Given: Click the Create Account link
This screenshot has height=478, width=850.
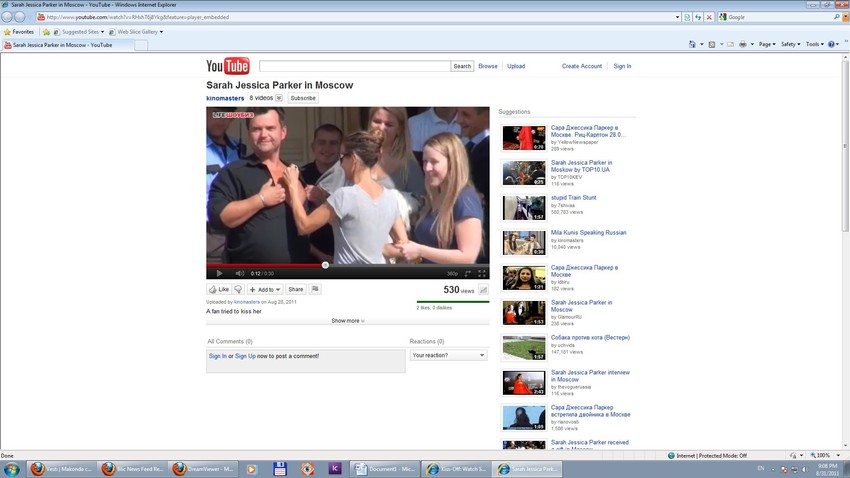Looking at the screenshot, I should [582, 66].
